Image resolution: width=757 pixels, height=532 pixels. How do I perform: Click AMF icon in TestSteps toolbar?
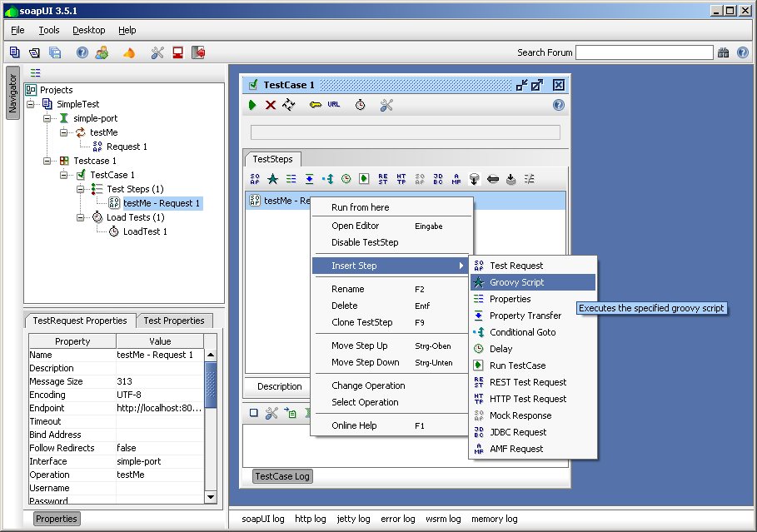coord(456,179)
